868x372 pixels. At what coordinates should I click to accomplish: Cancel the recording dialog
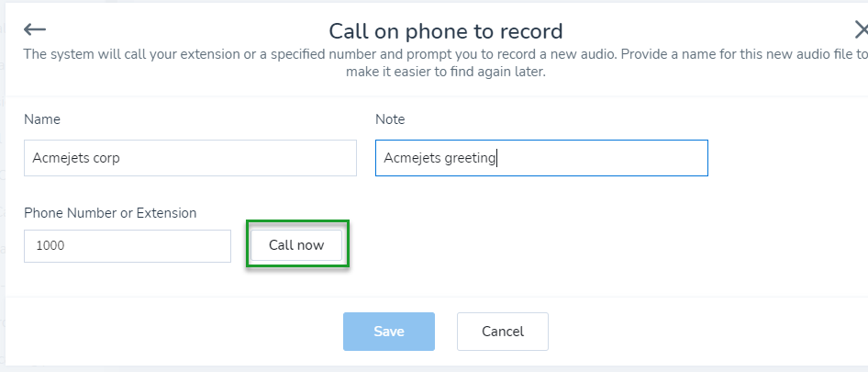pyautogui.click(x=503, y=332)
